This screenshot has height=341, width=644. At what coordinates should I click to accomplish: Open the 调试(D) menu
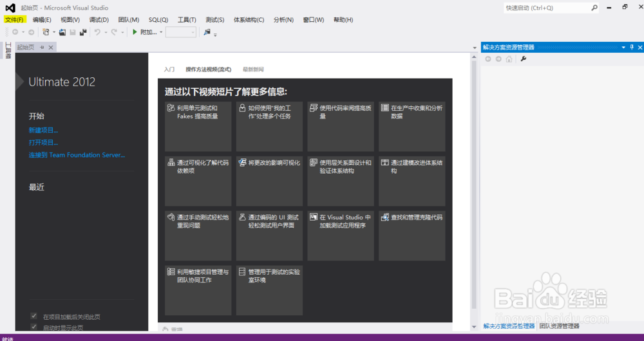click(x=99, y=20)
